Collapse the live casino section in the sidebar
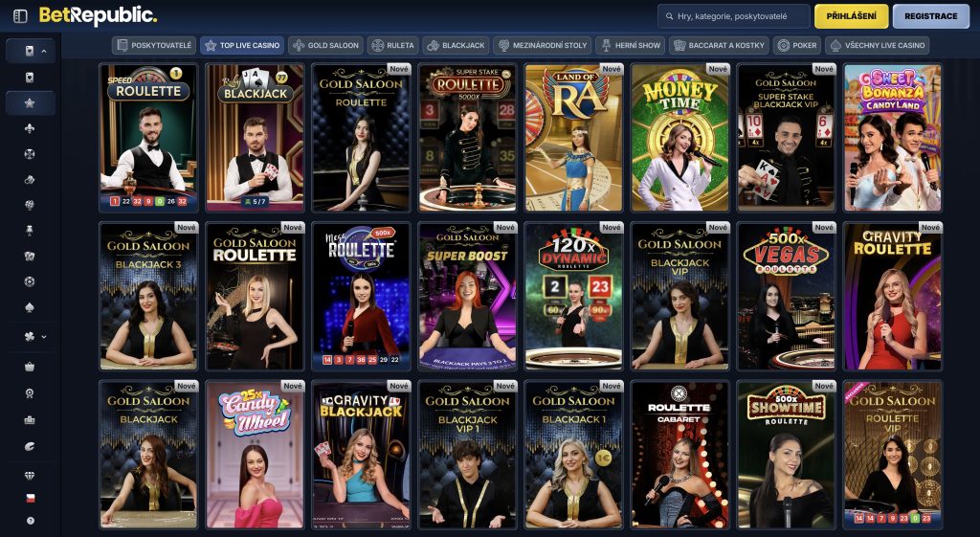The image size is (980, 537). coord(44,51)
